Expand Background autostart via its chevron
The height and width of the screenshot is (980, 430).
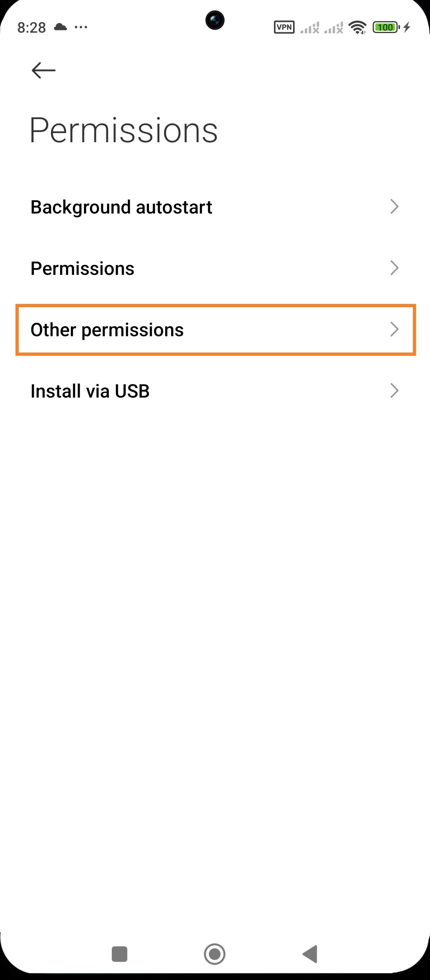point(394,207)
